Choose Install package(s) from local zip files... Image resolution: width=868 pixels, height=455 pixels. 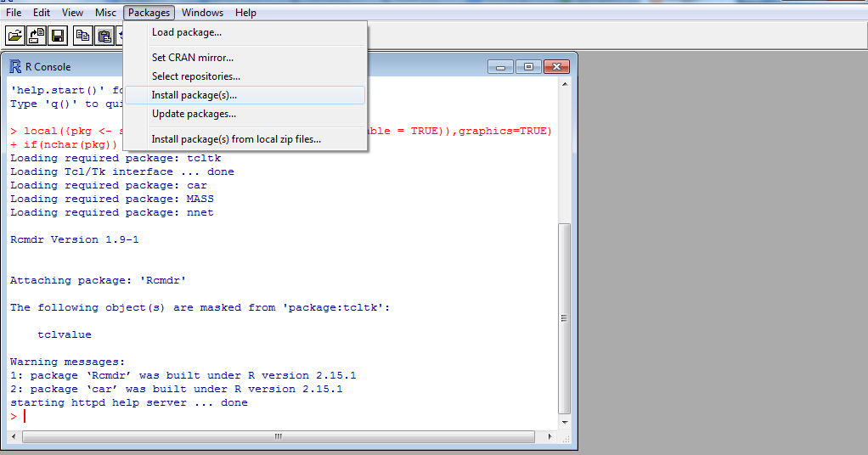(245, 139)
